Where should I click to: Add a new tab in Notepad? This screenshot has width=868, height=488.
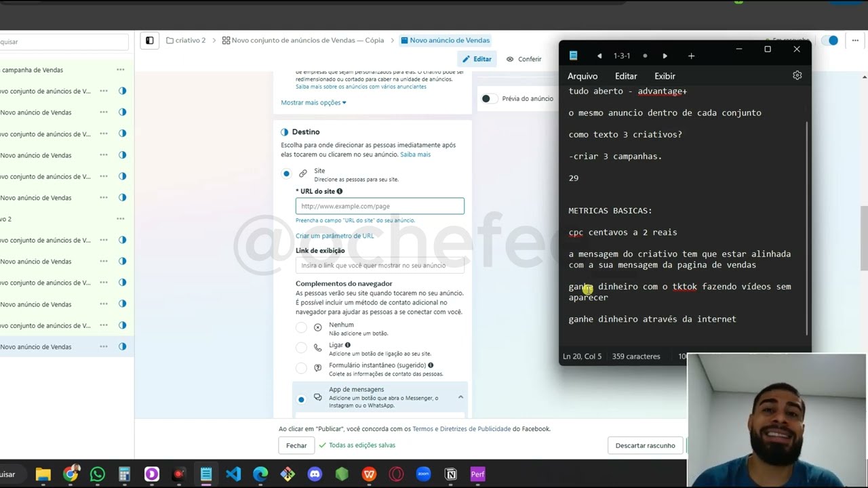pos(691,56)
